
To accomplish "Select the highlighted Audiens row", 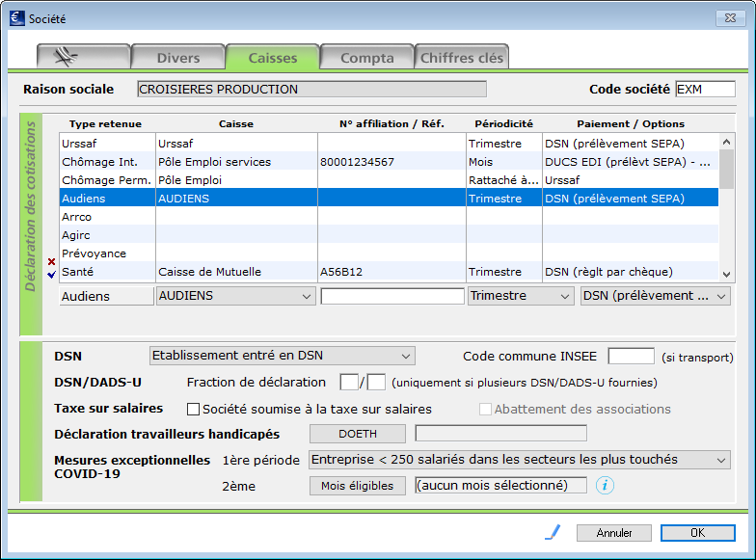I will 390,199.
